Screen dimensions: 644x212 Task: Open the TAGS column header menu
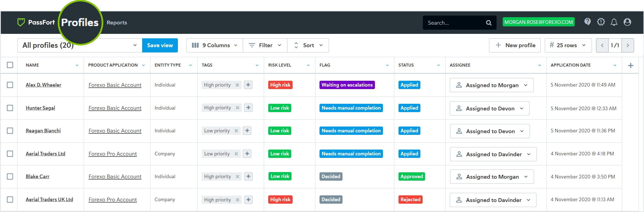point(257,65)
